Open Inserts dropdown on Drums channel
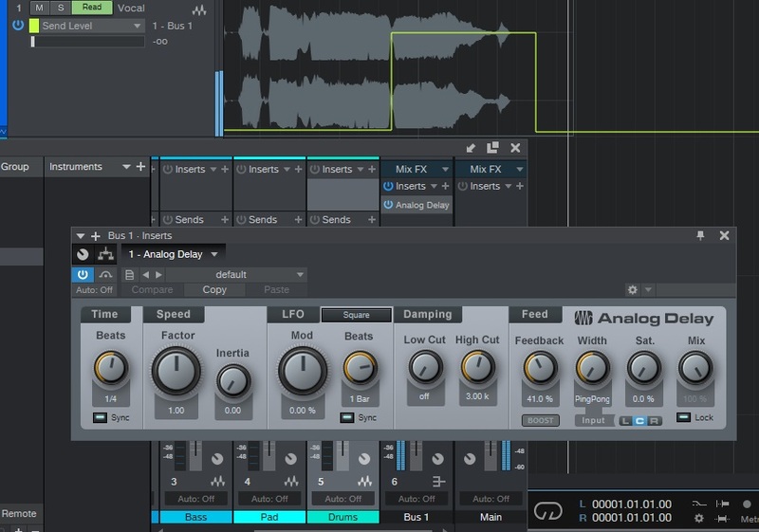The width and height of the screenshot is (759, 532). [x=361, y=169]
